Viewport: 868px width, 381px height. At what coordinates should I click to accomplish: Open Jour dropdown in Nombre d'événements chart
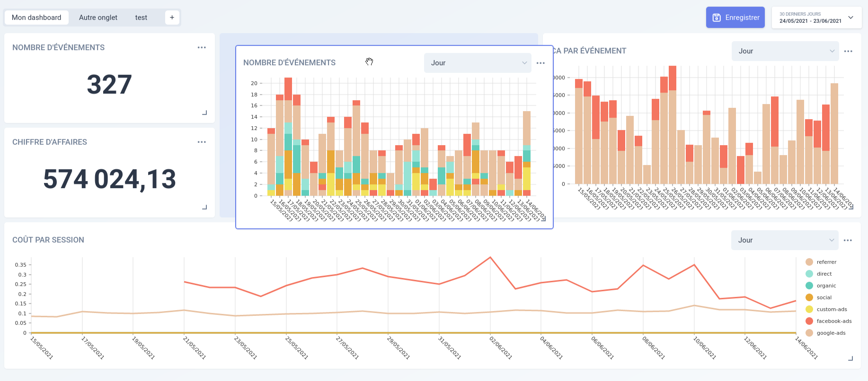478,63
